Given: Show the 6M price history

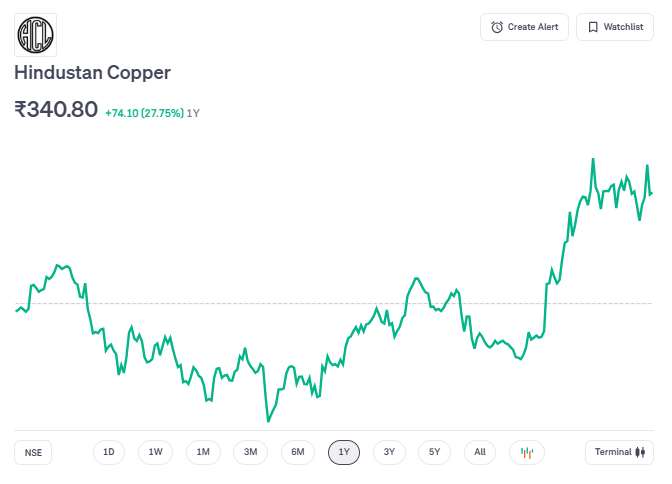Looking at the screenshot, I should click(298, 452).
